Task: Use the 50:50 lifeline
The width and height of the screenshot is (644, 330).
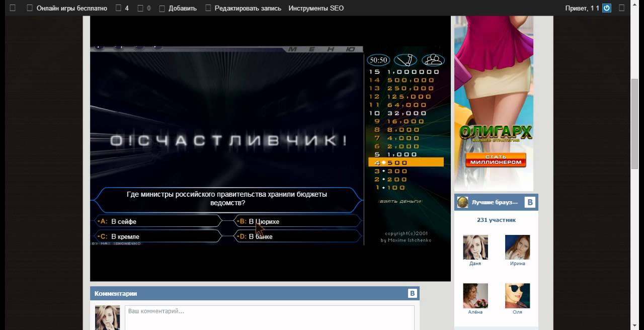Action: (378, 60)
